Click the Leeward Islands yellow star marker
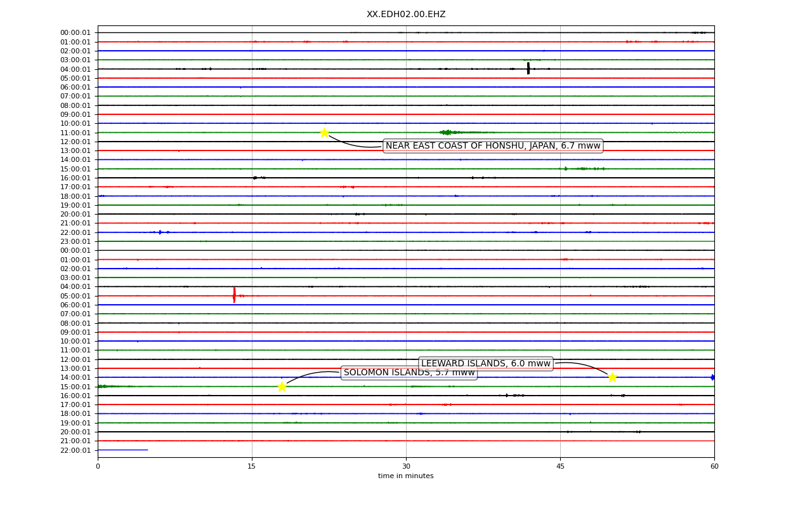Viewport: 812px width, 508px height. click(612, 377)
